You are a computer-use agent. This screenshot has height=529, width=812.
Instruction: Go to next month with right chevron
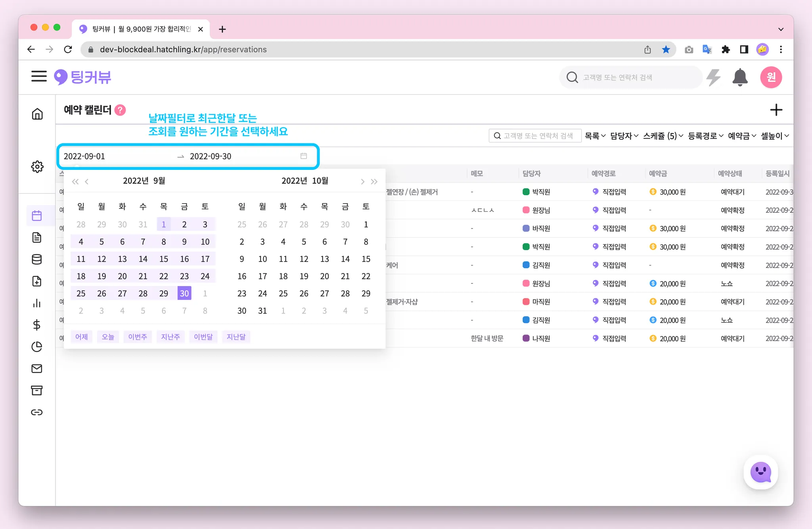tap(362, 181)
